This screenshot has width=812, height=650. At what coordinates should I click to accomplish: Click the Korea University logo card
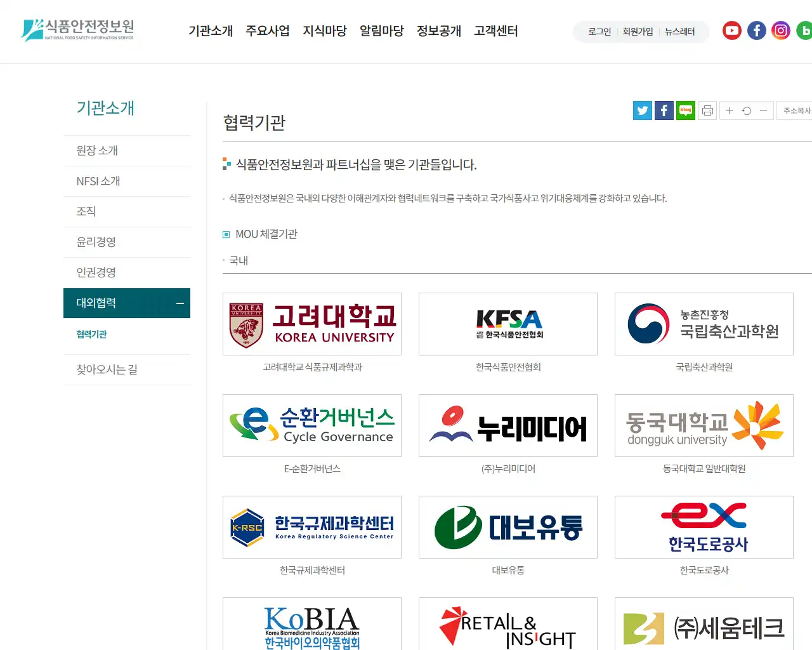click(x=312, y=324)
